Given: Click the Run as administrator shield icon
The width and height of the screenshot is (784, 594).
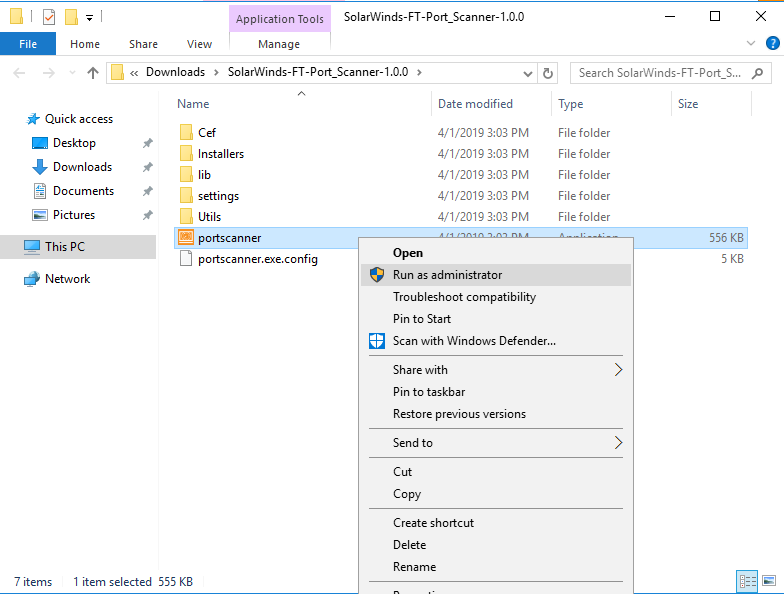Looking at the screenshot, I should click(377, 274).
